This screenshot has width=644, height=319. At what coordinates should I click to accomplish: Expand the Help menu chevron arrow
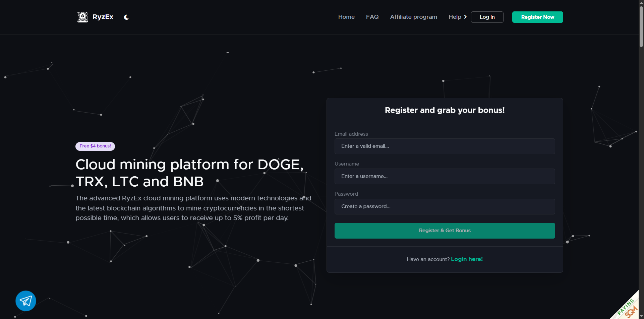coord(465,17)
